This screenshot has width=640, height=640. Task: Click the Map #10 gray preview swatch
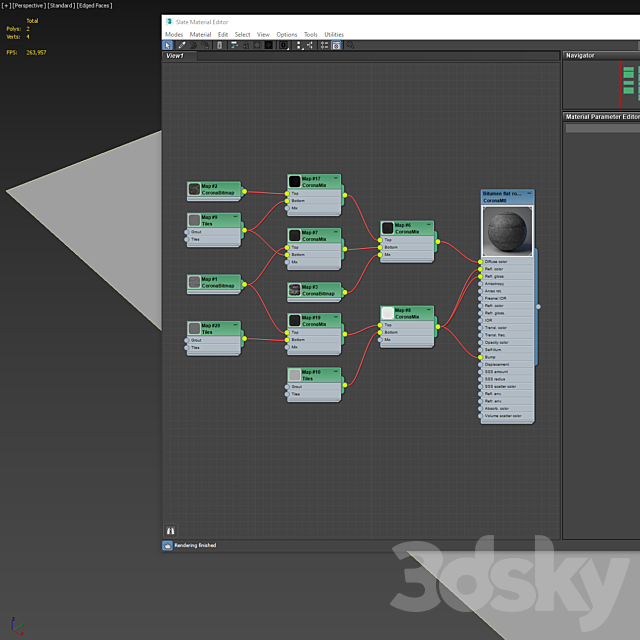pos(294,375)
